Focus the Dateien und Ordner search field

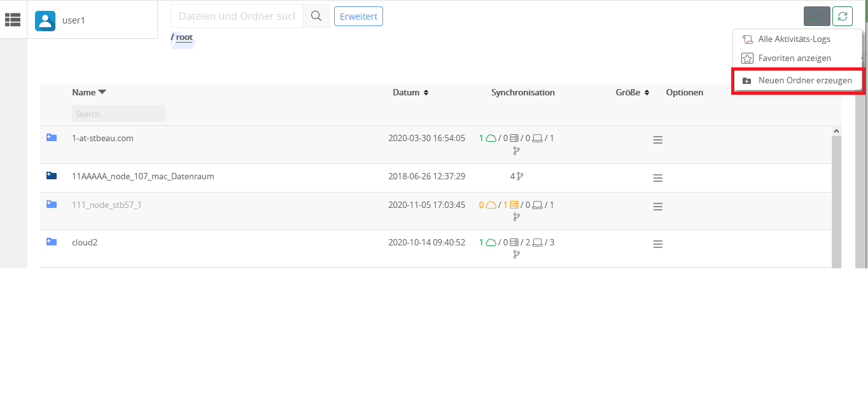click(237, 16)
